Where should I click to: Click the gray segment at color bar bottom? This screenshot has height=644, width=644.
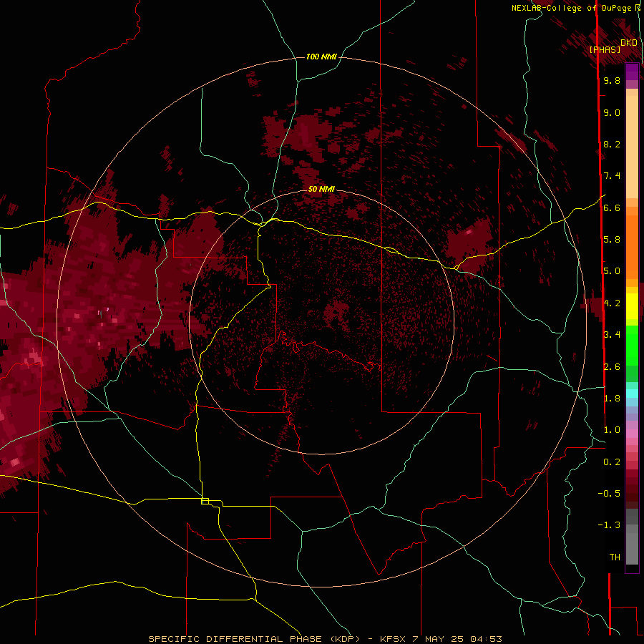pyautogui.click(x=632, y=548)
